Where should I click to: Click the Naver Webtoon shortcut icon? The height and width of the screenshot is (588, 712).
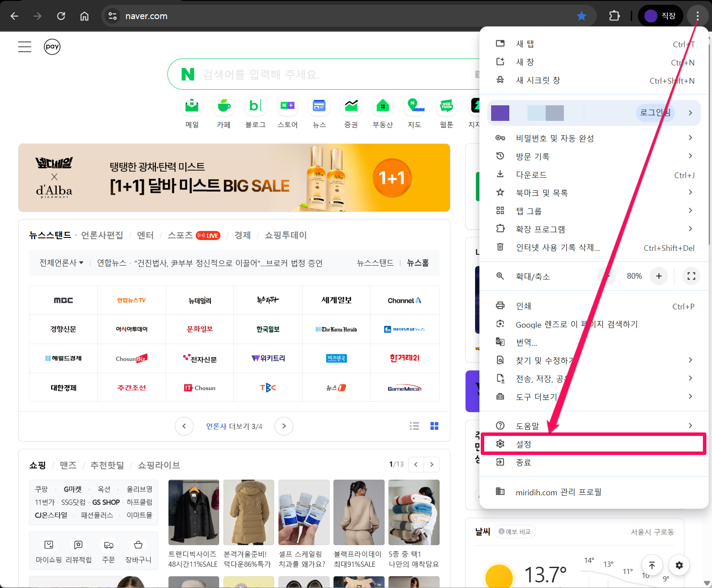pos(446,106)
